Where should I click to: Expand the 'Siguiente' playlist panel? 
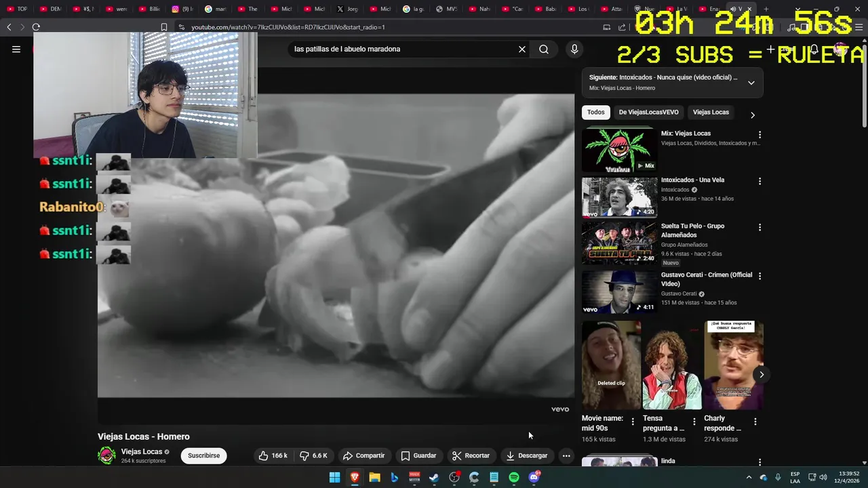[x=751, y=83]
